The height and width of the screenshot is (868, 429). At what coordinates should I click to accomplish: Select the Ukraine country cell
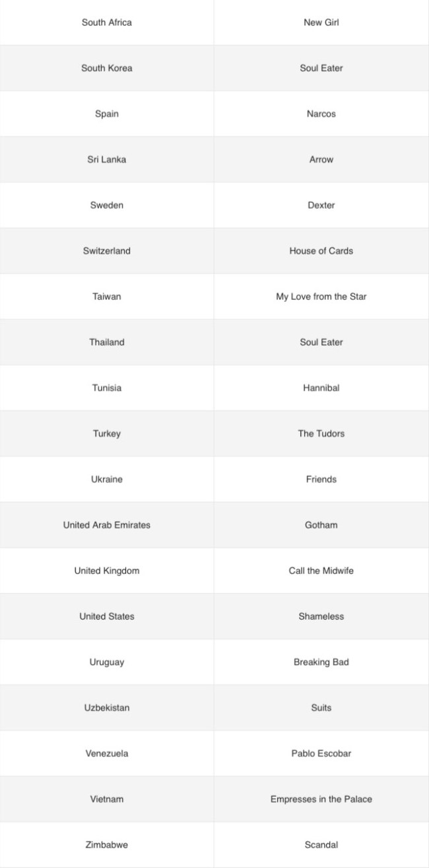(x=107, y=479)
